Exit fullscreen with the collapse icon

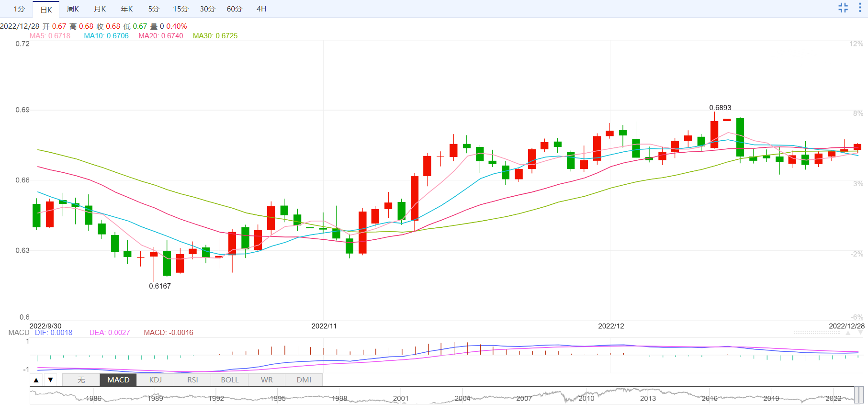coord(843,8)
